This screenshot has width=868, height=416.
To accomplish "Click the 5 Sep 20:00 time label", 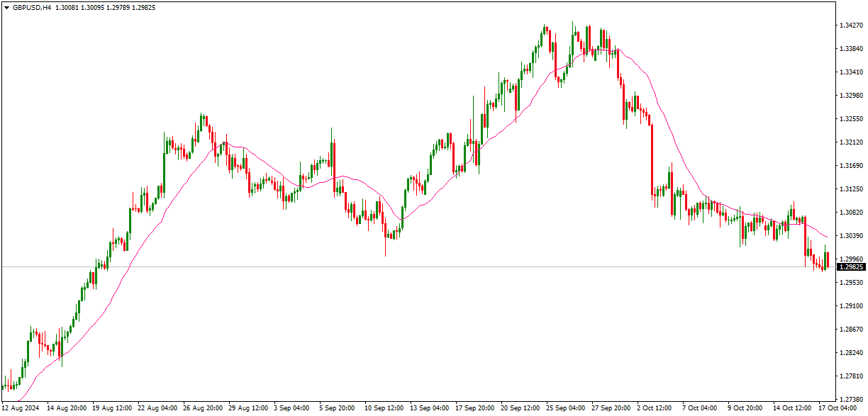I will [x=338, y=408].
